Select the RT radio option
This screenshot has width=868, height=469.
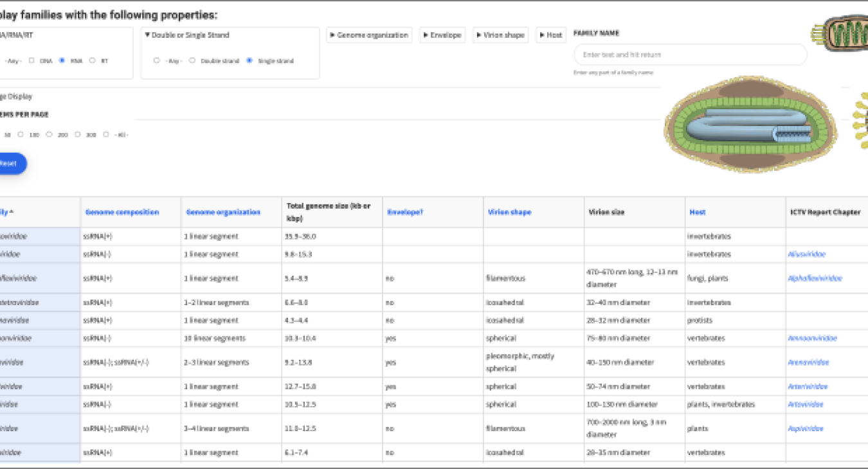pyautogui.click(x=93, y=61)
